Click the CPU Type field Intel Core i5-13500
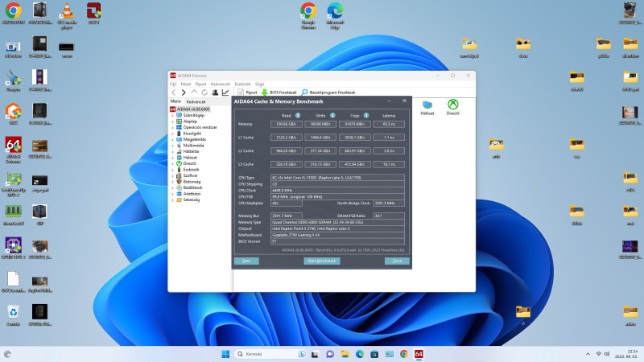The height and width of the screenshot is (362, 644). coord(337,178)
